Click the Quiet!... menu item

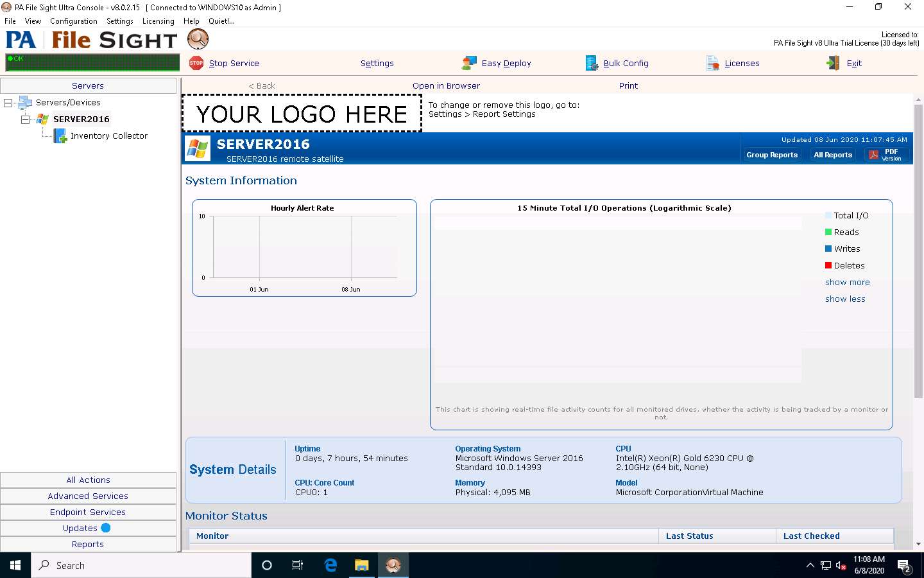pos(221,21)
